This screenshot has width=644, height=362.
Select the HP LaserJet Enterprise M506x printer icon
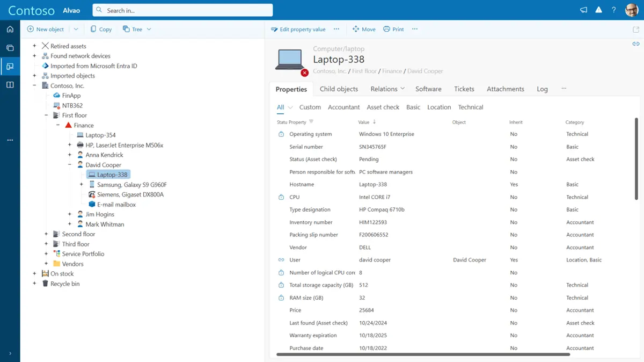click(x=80, y=145)
